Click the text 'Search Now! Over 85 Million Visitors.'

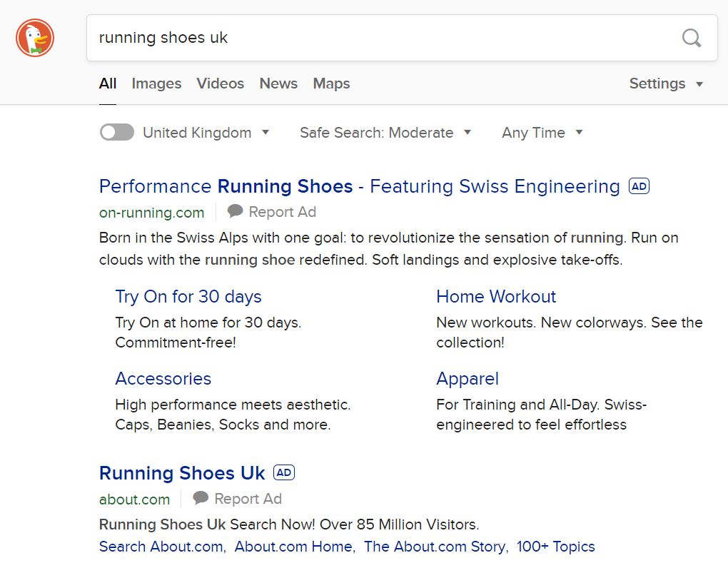click(354, 524)
